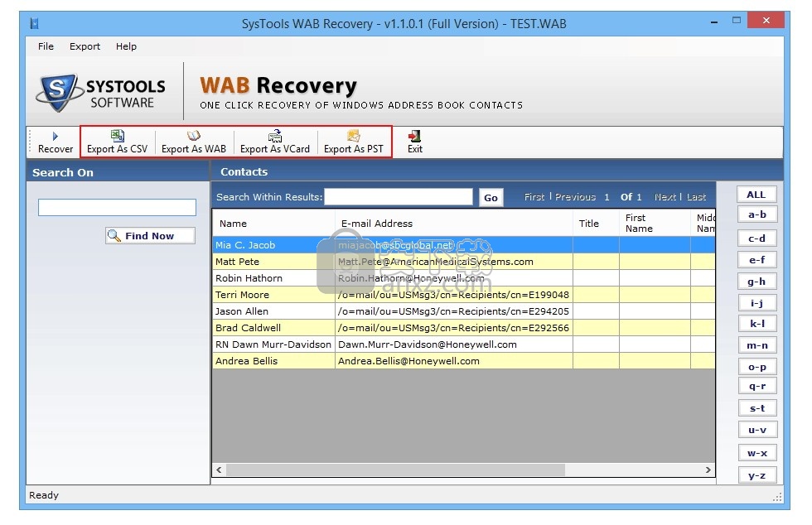
Task: Filter contacts by m-n
Action: coord(757,345)
